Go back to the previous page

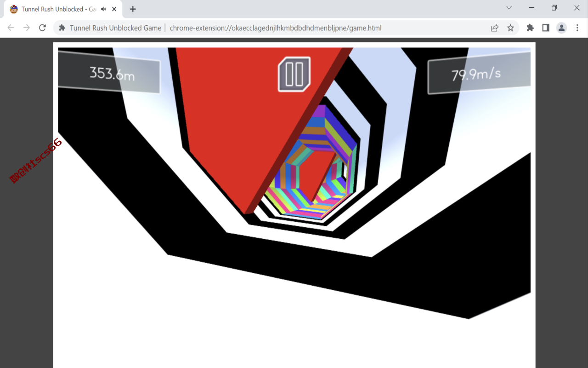[x=11, y=28]
